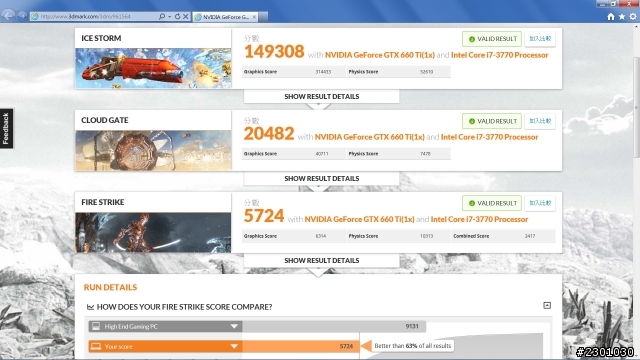The image size is (640, 360).
Task: Go forward with browser forward arrow
Action: 22,16
